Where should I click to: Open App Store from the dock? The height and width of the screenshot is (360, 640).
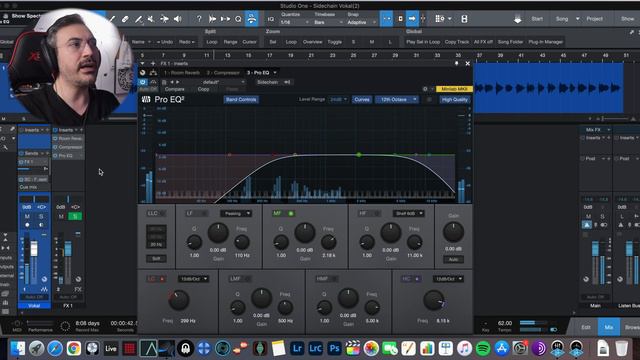501,349
